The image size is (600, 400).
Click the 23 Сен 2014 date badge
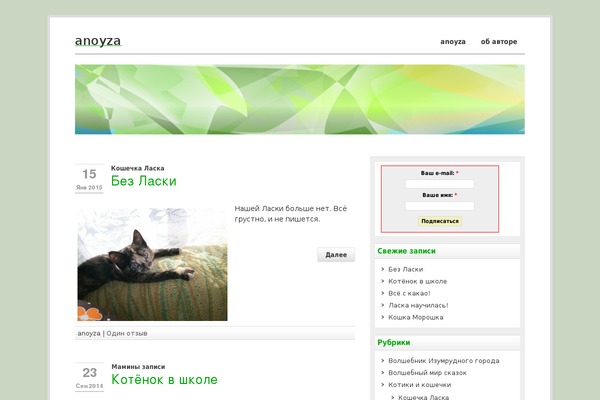pyautogui.click(x=89, y=377)
